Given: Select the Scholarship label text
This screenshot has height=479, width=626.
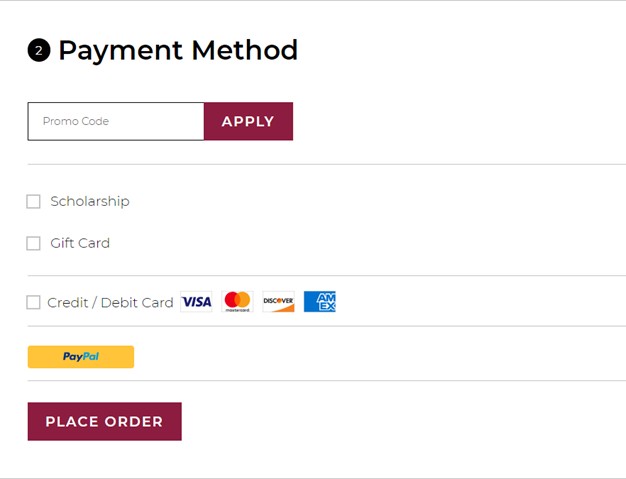Looking at the screenshot, I should pyautogui.click(x=90, y=201).
